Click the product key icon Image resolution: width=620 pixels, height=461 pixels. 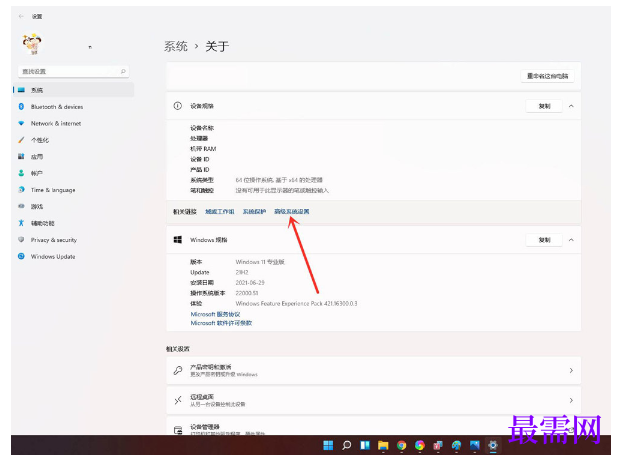[178, 370]
